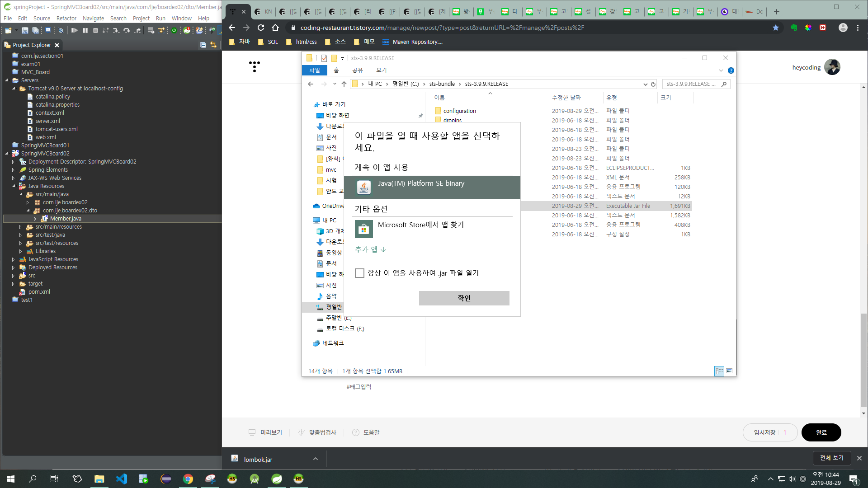Open the address bar history dropdown

(x=645, y=84)
